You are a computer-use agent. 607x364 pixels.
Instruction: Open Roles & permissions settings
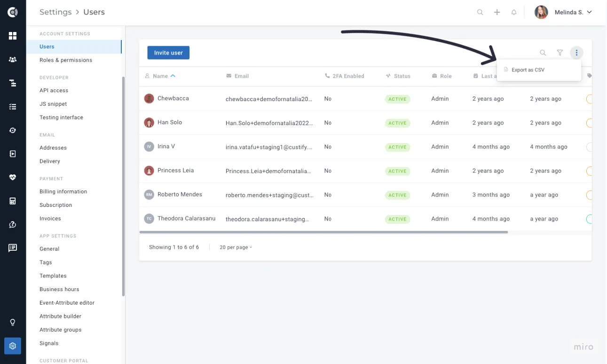click(x=66, y=60)
